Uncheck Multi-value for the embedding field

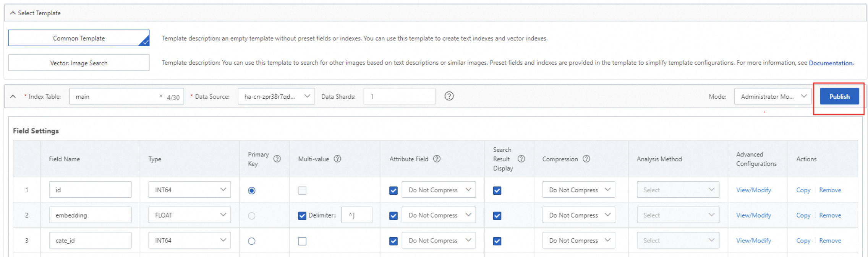pos(302,216)
